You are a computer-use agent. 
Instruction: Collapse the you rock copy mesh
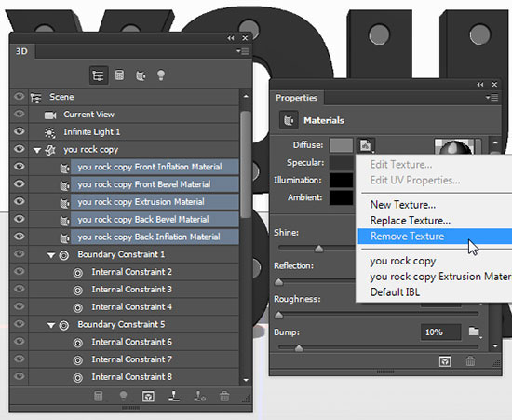point(37,150)
